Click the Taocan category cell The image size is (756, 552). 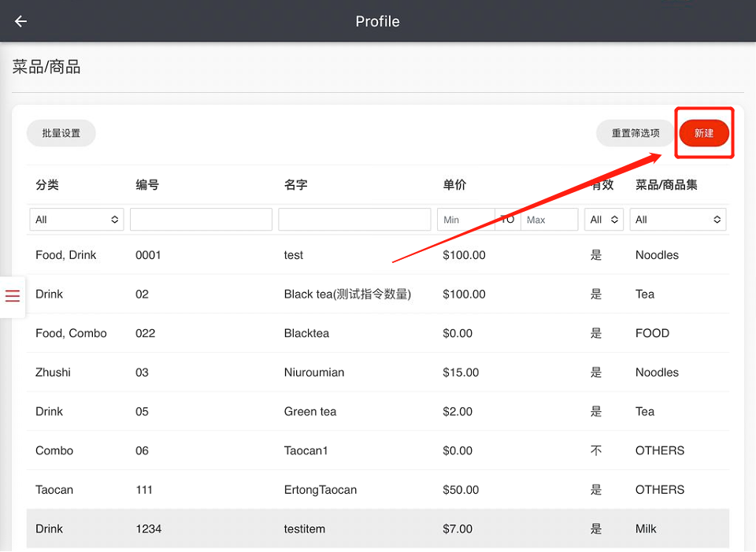coord(54,490)
